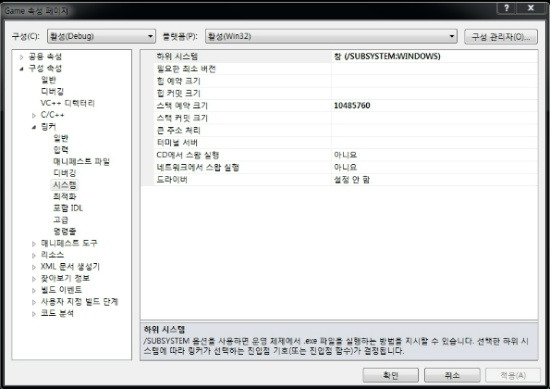The height and width of the screenshot is (389, 550).
Task: Click the ? help button in title bar
Action: (507, 8)
